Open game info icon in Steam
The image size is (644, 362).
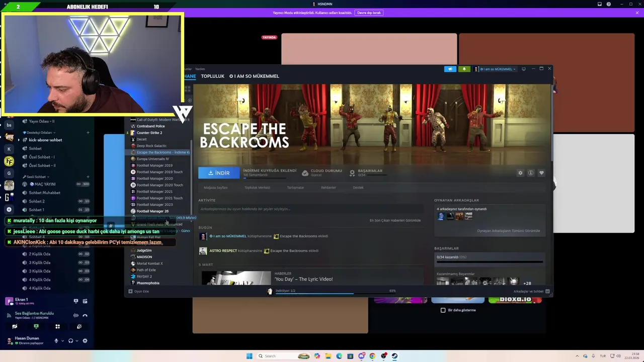tap(531, 173)
